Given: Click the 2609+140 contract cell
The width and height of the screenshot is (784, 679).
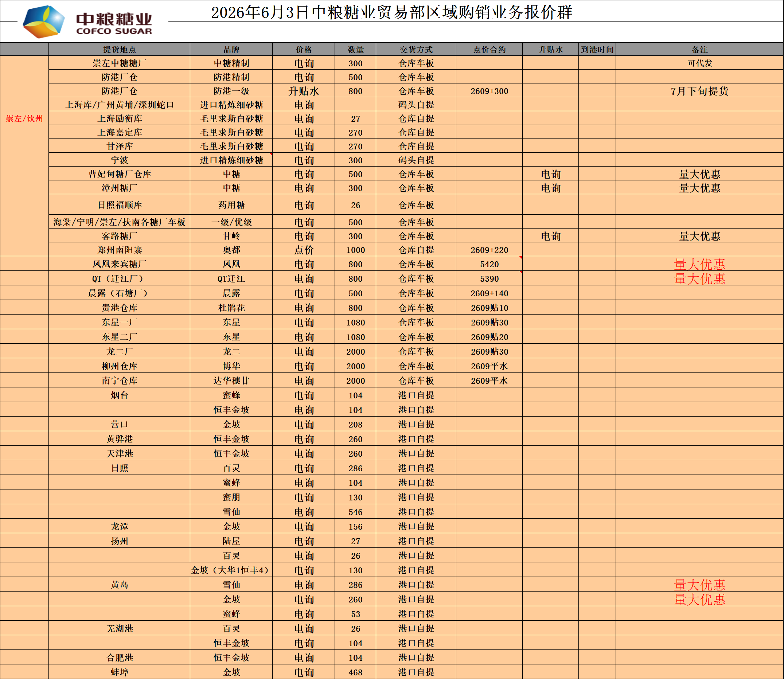Looking at the screenshot, I should [489, 293].
